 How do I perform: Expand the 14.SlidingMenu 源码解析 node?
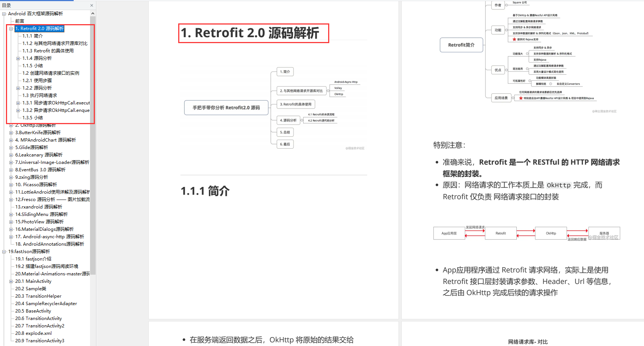pyautogui.click(x=11, y=214)
